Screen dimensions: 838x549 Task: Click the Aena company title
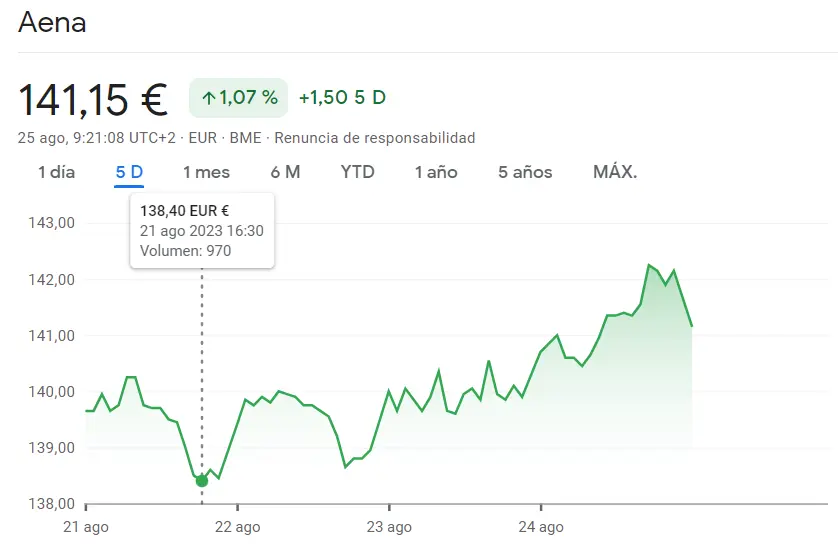click(x=52, y=23)
